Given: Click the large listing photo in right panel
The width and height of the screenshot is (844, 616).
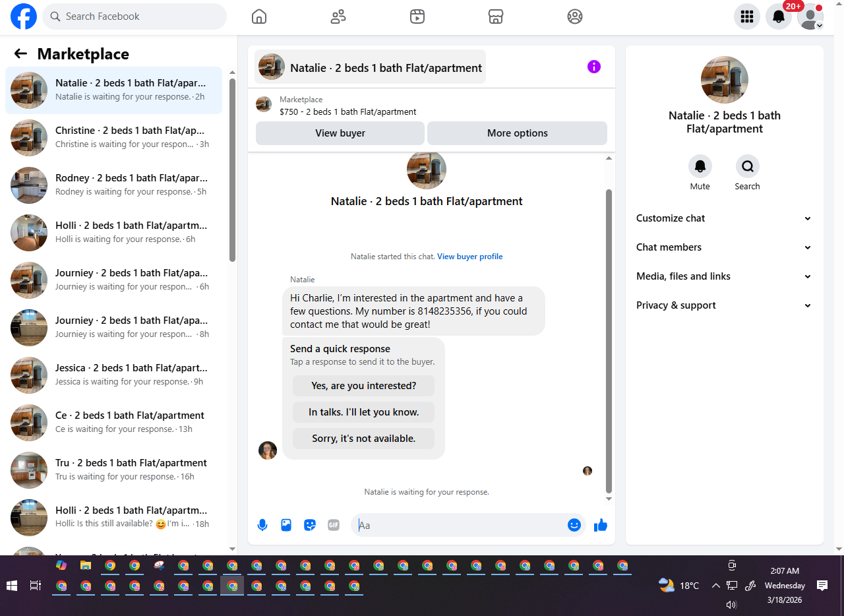Looking at the screenshot, I should 725,80.
